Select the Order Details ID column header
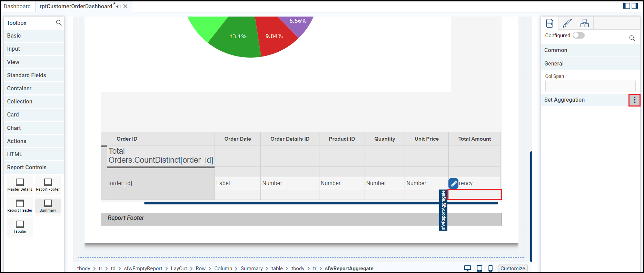 pyautogui.click(x=290, y=139)
